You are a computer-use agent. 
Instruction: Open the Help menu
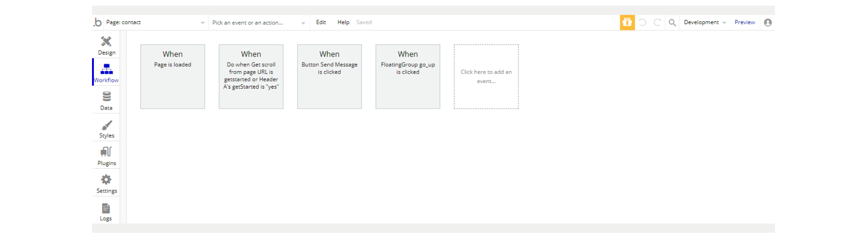343,22
